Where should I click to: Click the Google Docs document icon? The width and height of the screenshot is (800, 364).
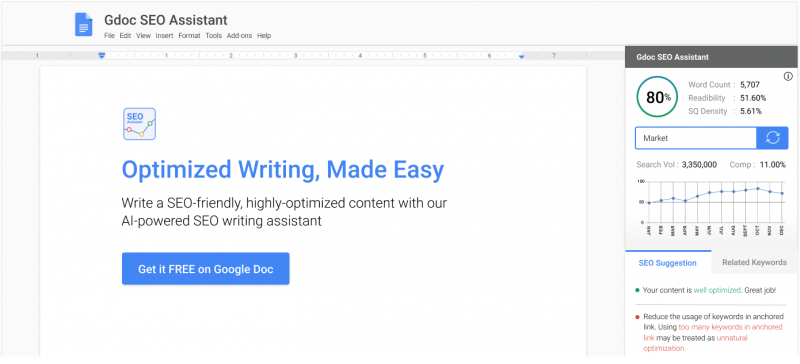coord(84,25)
